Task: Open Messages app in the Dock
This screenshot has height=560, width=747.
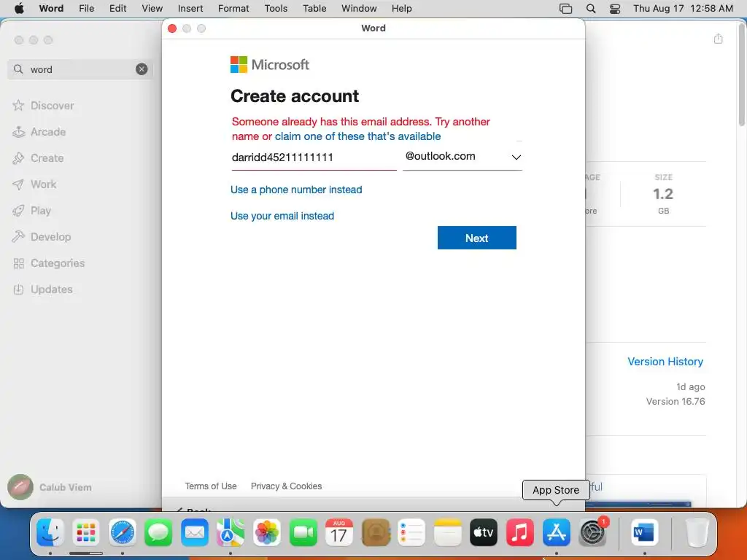Action: coord(158,532)
